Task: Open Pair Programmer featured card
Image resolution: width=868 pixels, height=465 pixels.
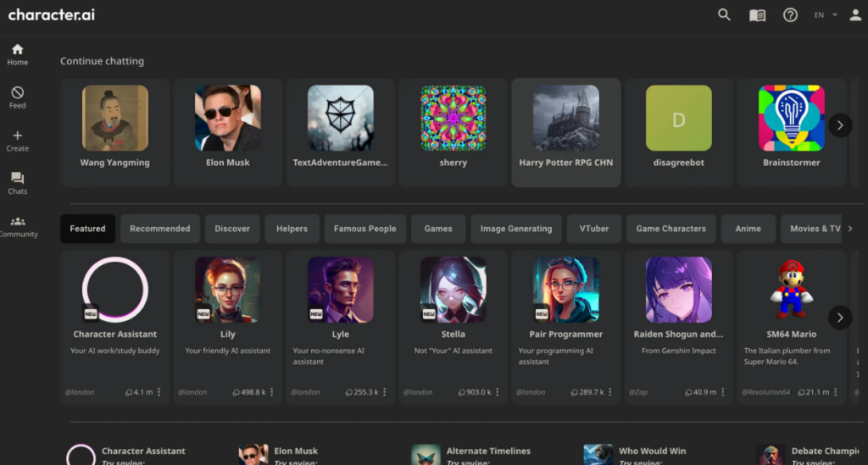Action: coord(565,327)
